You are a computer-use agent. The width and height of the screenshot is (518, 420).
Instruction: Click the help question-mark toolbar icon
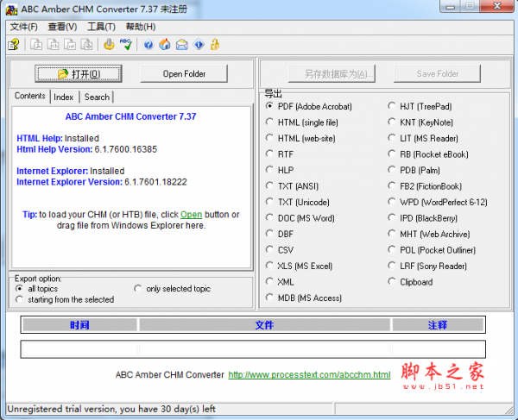click(148, 44)
